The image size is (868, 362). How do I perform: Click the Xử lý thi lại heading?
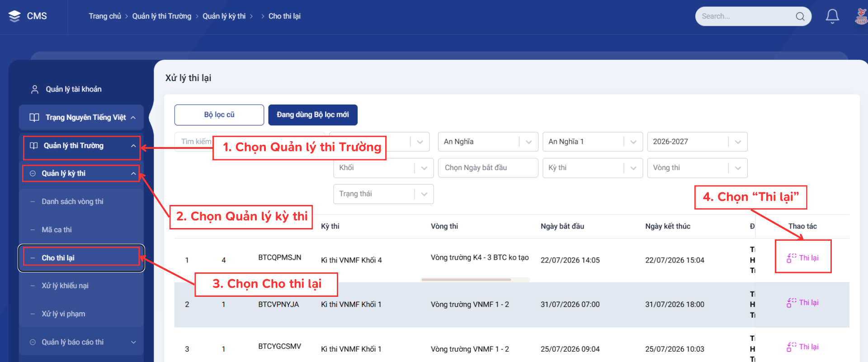188,78
